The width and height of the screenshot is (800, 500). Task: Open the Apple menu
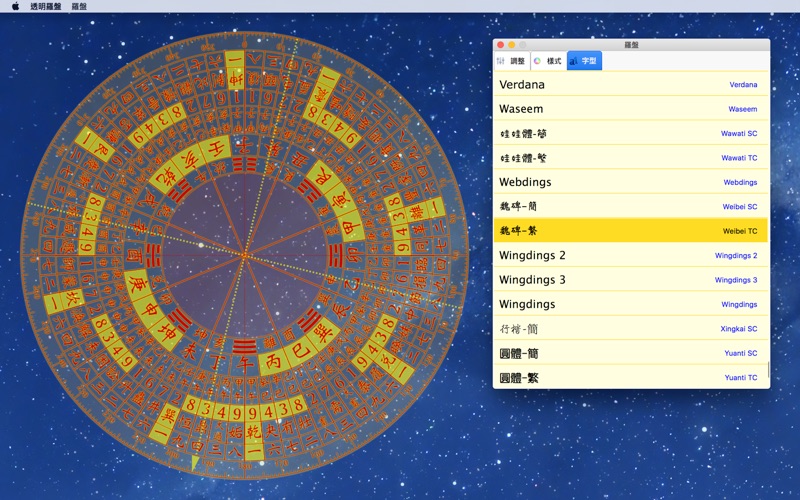point(15,6)
